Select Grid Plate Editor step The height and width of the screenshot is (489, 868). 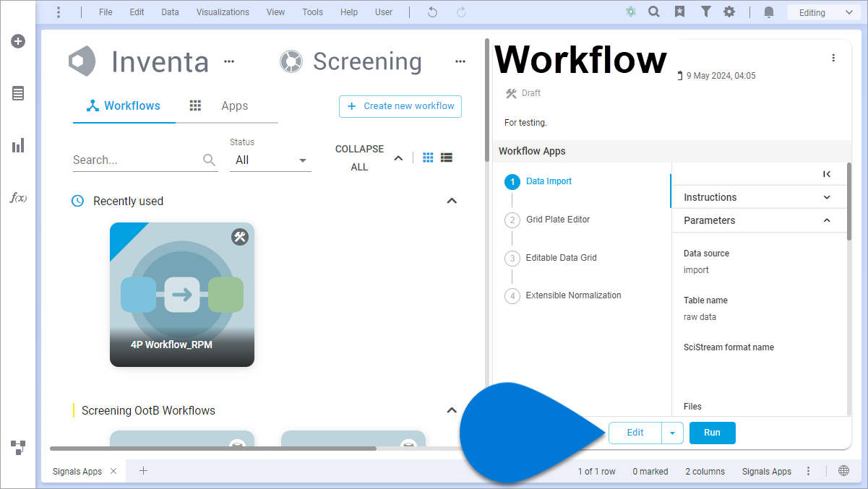pos(557,220)
